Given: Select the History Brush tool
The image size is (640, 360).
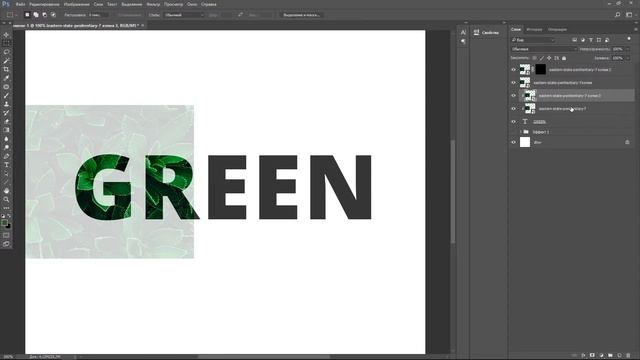Looking at the screenshot, I should pyautogui.click(x=6, y=113).
